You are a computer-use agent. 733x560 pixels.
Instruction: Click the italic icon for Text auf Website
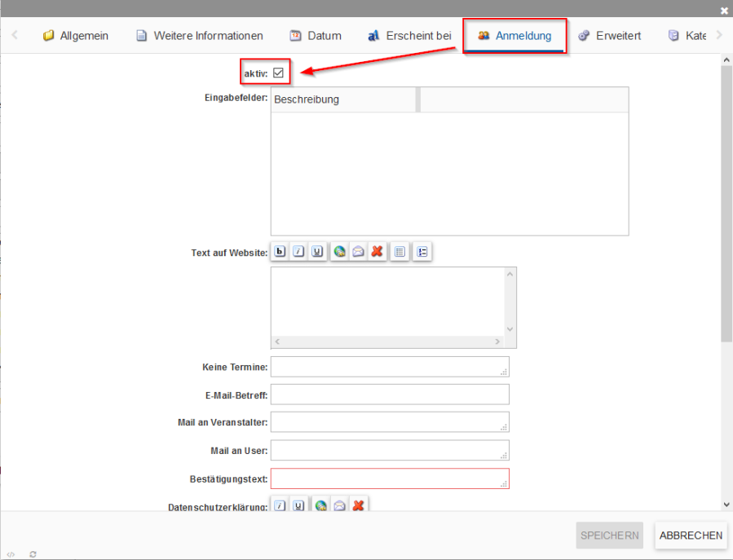298,252
